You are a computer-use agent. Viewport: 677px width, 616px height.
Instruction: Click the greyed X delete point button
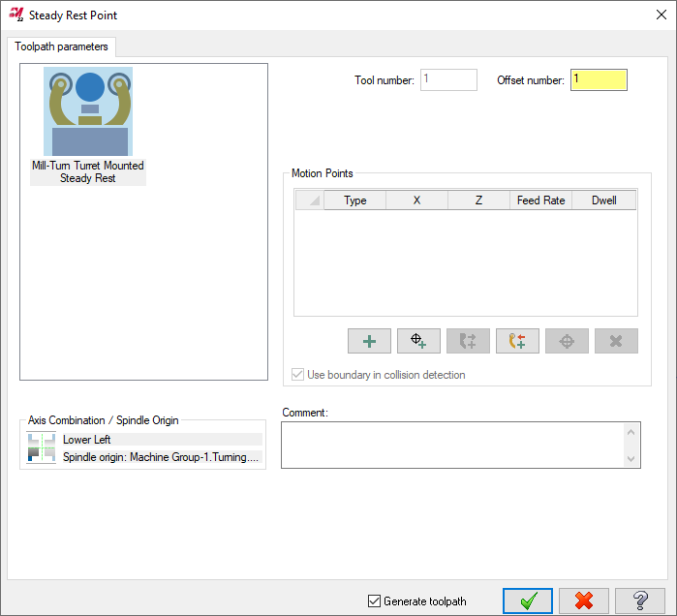(x=616, y=341)
